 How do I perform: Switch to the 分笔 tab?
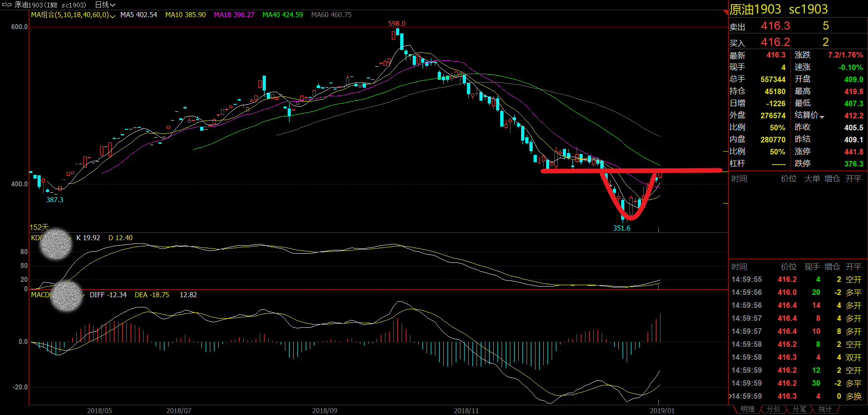pos(799,409)
